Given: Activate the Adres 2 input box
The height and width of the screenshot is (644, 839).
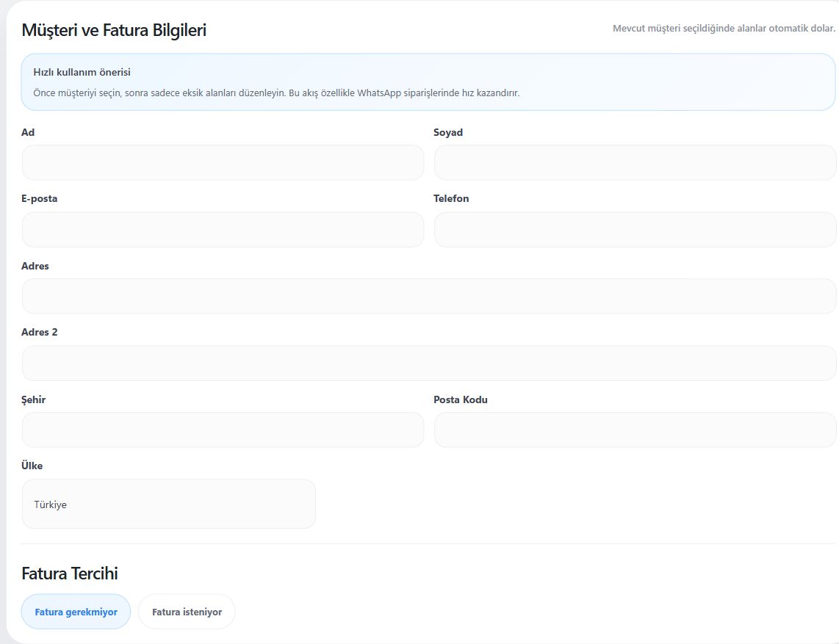Looking at the screenshot, I should click(428, 363).
